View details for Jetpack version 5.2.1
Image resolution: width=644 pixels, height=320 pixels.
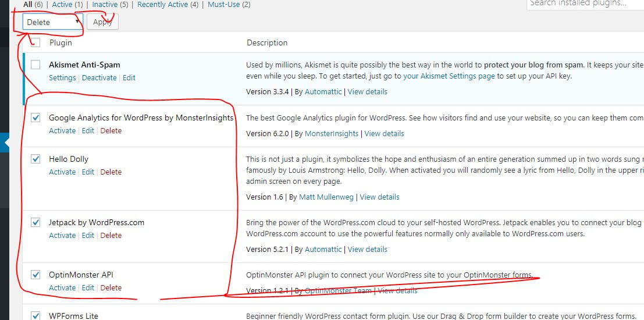pos(368,250)
